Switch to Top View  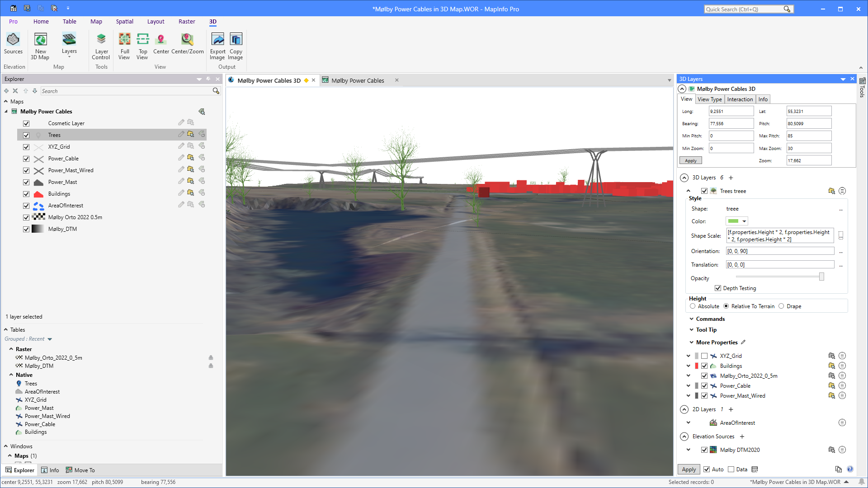pos(142,44)
